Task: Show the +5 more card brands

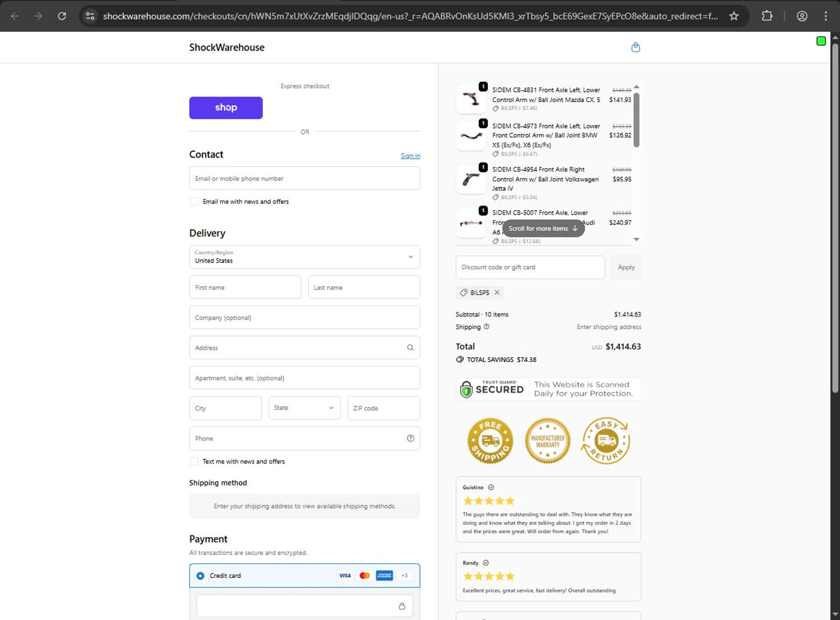Action: point(404,576)
